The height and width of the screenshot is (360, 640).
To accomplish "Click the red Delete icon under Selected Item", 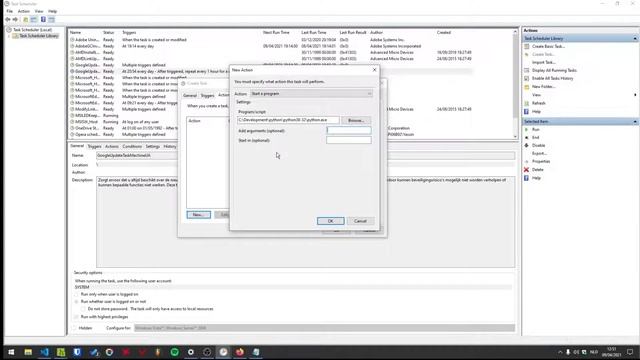I will pyautogui.click(x=527, y=169).
